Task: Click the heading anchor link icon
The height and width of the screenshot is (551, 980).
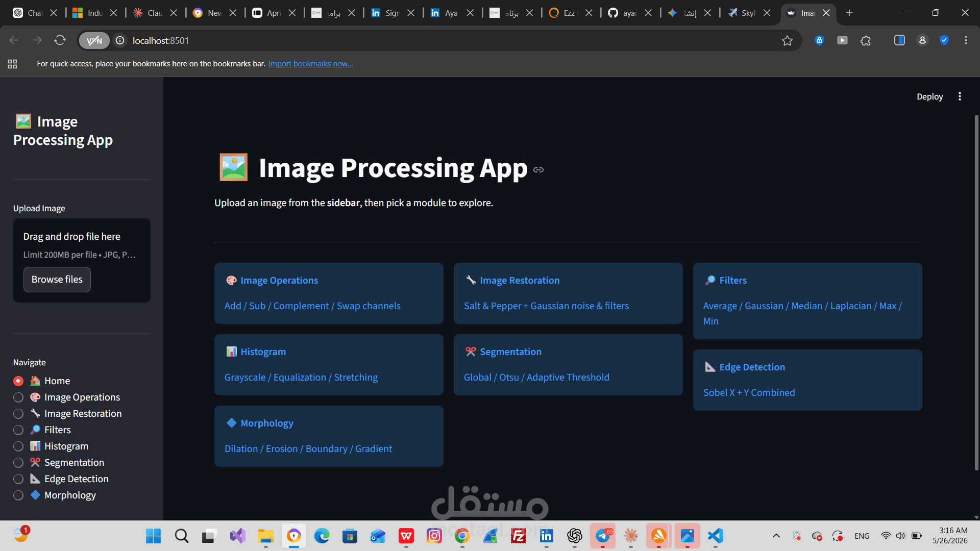Action: pyautogui.click(x=538, y=170)
